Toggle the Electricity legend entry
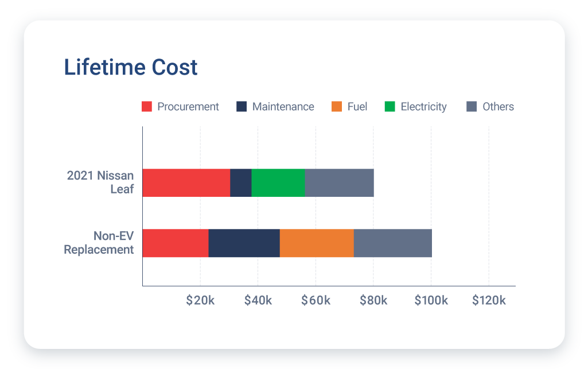The width and height of the screenshot is (588, 369). [x=415, y=107]
